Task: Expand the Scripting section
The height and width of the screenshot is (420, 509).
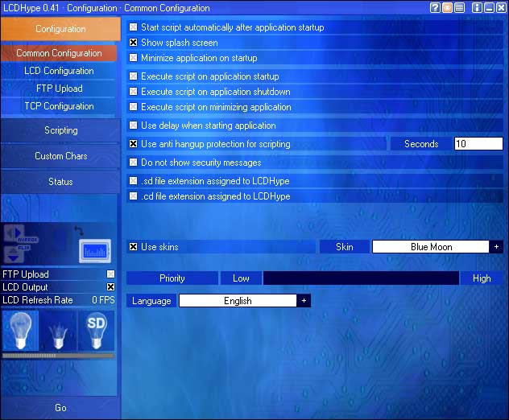Action: click(60, 130)
